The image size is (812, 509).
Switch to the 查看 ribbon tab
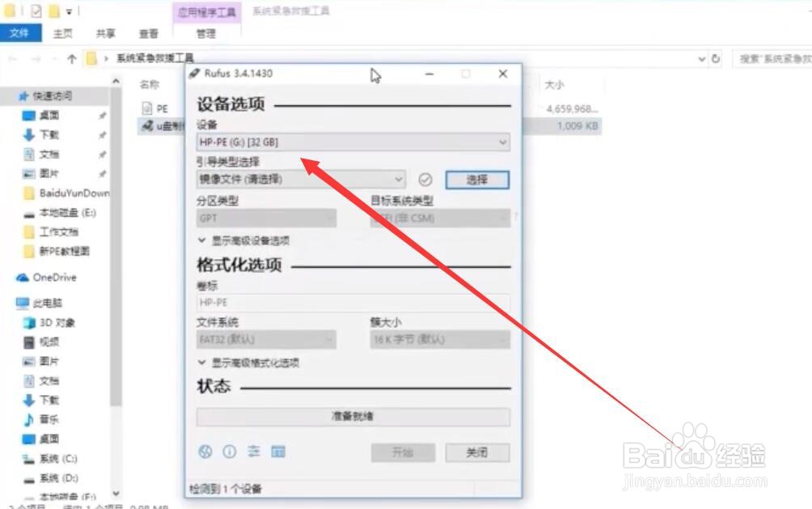click(x=149, y=34)
